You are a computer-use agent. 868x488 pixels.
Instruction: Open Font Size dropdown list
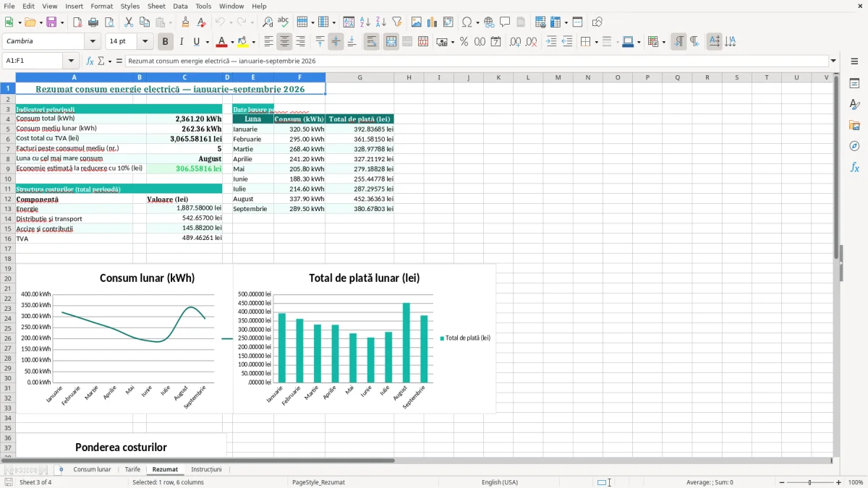point(145,42)
